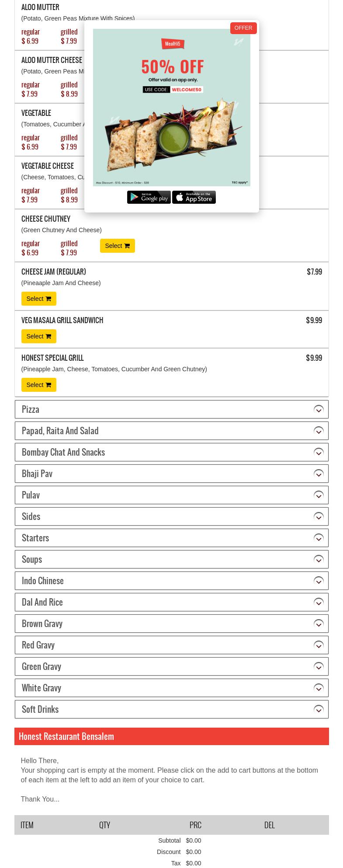Click the Brown Gravy chevron icon

[x=319, y=624]
